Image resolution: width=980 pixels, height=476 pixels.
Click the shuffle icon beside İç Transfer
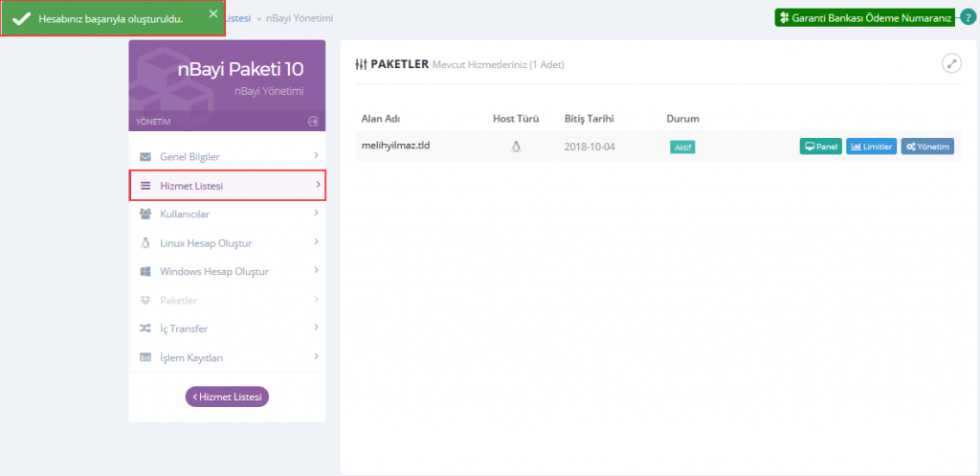(145, 329)
